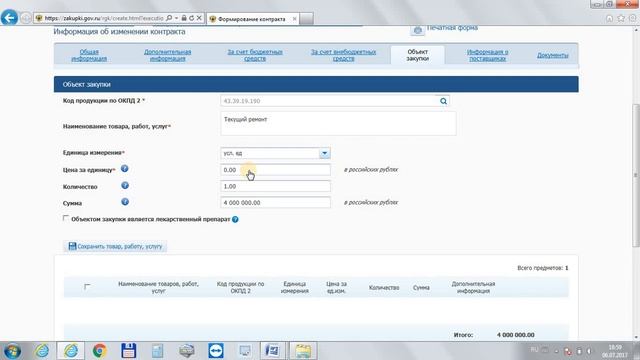Click the Цена за ед.изм. column header
The height and width of the screenshot is (360, 640).
point(336,287)
